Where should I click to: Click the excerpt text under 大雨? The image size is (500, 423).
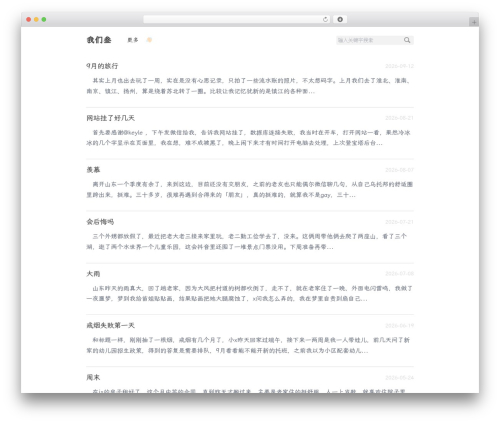250,293
